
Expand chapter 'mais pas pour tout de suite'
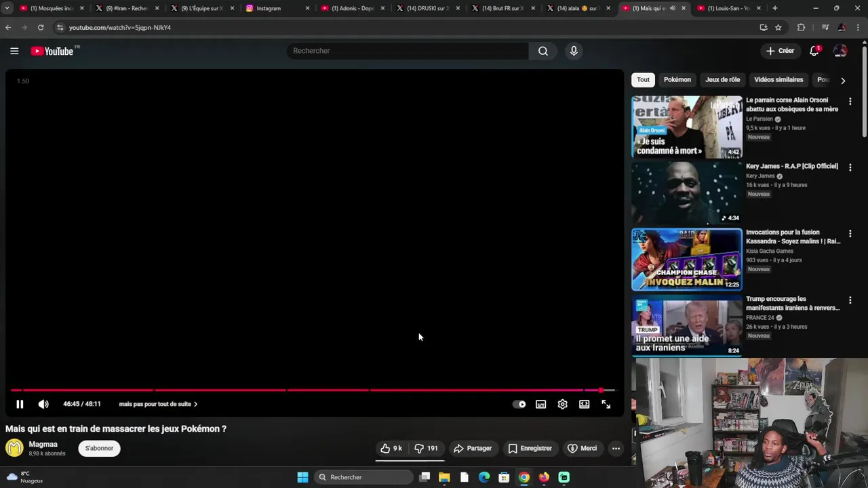click(x=158, y=404)
